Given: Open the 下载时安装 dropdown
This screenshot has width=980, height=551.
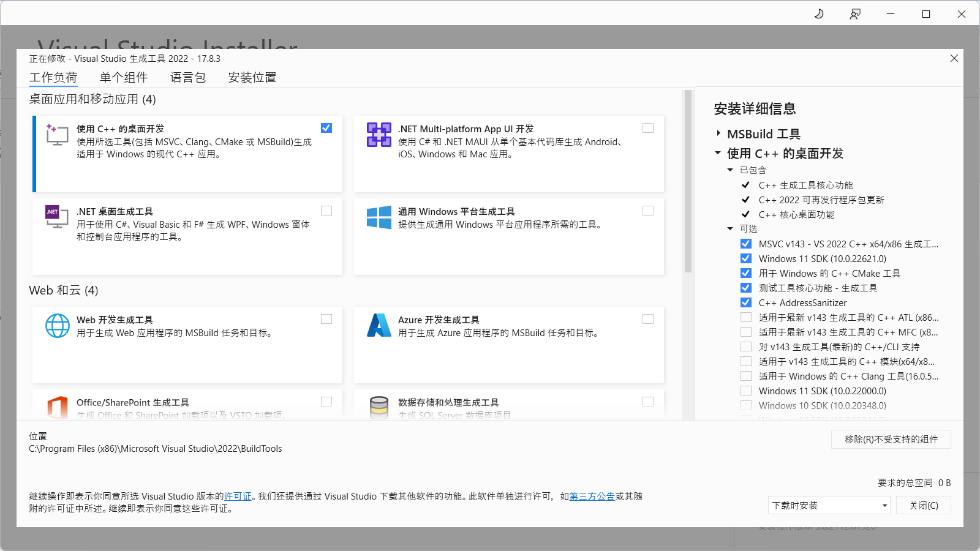Looking at the screenshot, I should point(829,505).
